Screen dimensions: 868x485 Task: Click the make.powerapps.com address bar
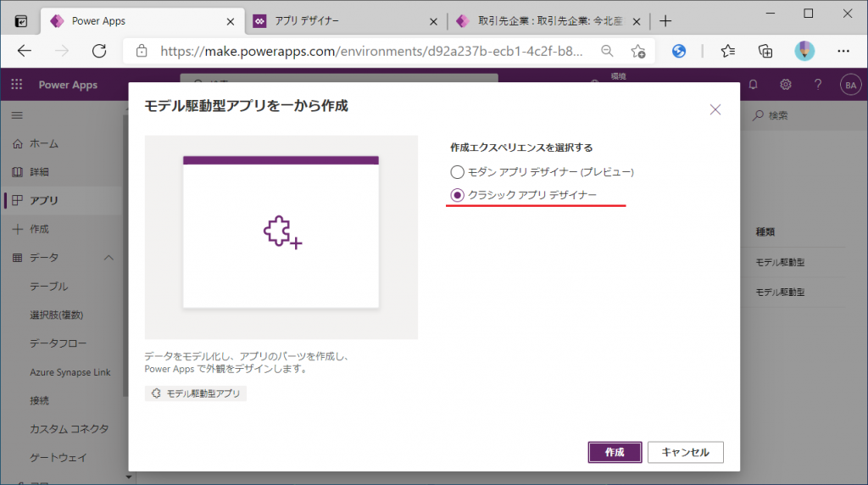point(371,51)
